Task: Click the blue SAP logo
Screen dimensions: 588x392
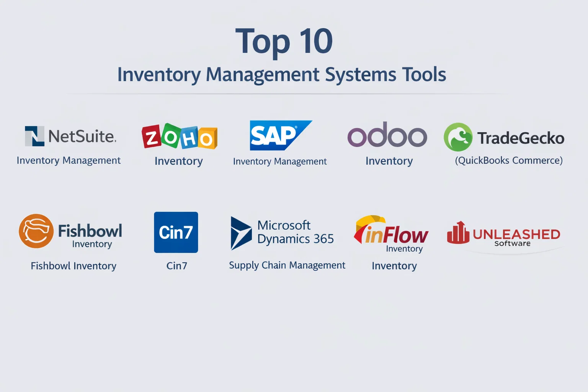Action: pos(279,136)
